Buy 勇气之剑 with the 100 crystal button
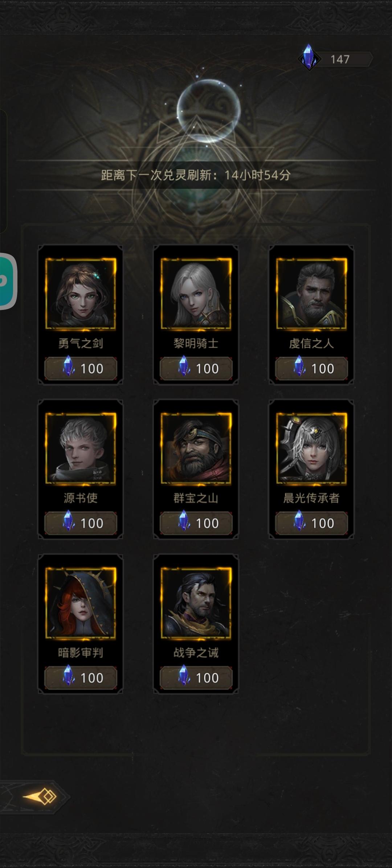The width and height of the screenshot is (392, 868). coord(81,368)
